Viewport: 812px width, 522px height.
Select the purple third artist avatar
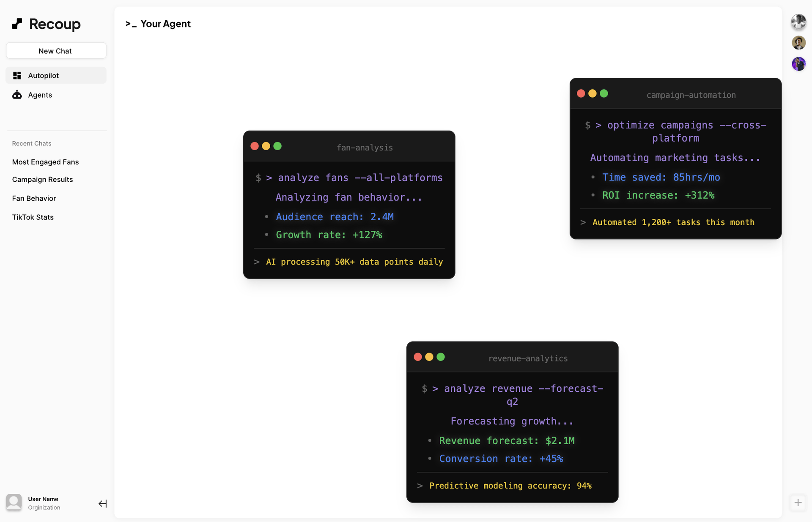pos(798,64)
